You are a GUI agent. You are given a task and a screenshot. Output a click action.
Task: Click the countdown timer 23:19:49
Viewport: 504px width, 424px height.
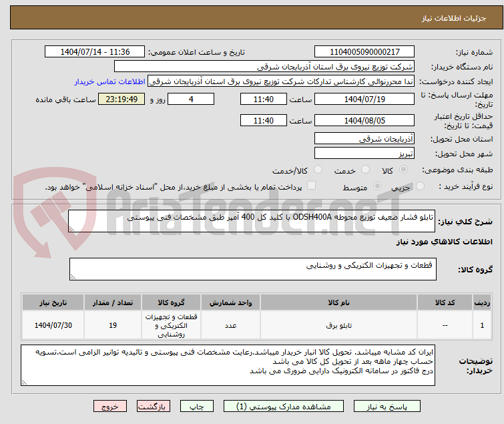point(121,99)
